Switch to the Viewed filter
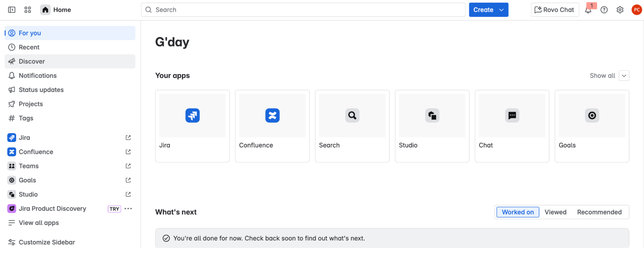 (556, 212)
